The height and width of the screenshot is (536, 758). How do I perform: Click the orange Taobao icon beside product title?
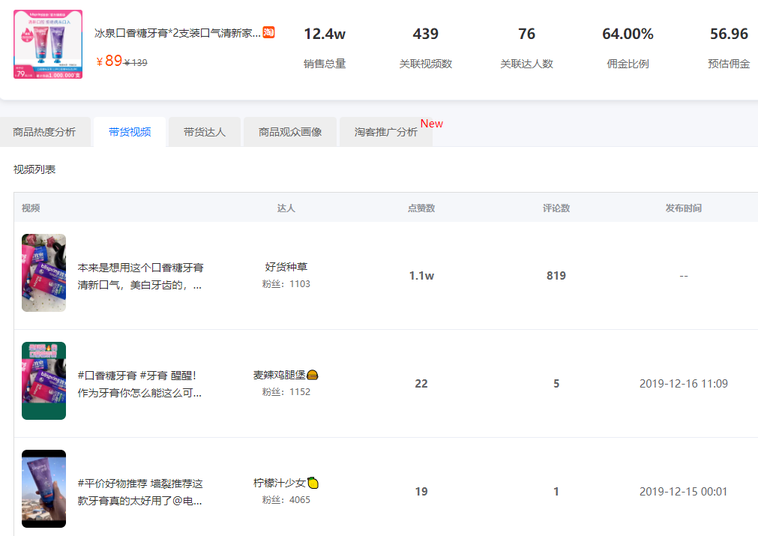(269, 33)
